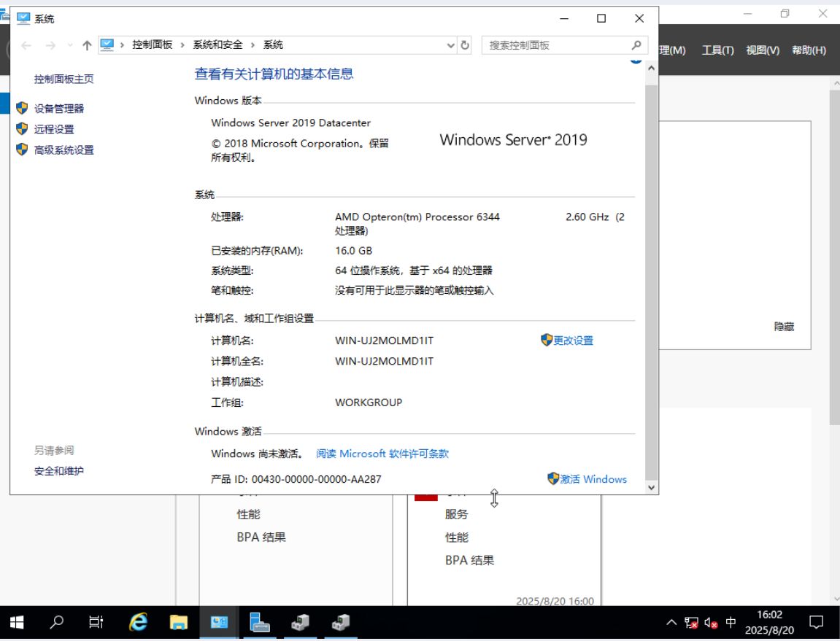Viewport: 840px width, 641px height.
Task: Click Chinese input method indicator
Action: (731, 622)
